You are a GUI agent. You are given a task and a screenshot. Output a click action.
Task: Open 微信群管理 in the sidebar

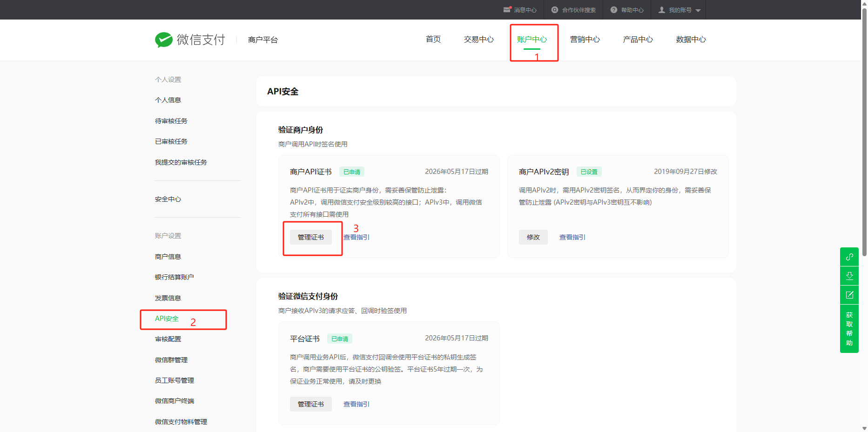tap(171, 360)
